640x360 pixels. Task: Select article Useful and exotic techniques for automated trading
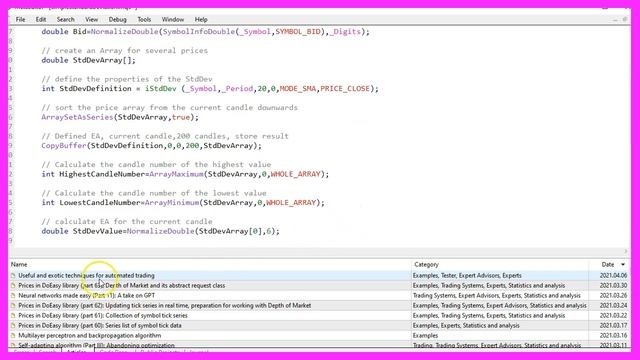coord(87,276)
